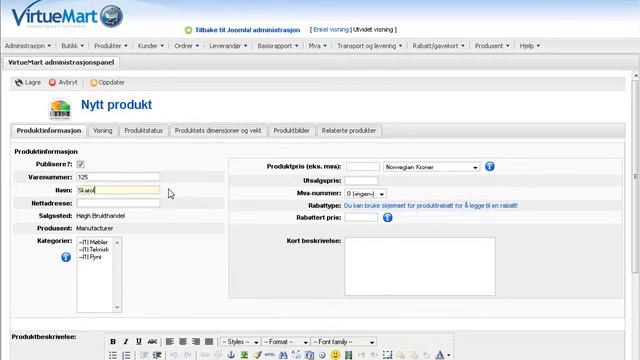The width and height of the screenshot is (640, 360).
Task: Click the cleanup brush icon in editor
Action: (257, 355)
